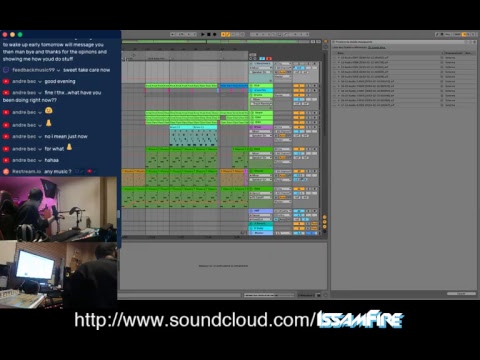The width and height of the screenshot is (480, 360).
Task: Click YouTube icon beside 'no i mean just now'
Action: tap(6, 137)
